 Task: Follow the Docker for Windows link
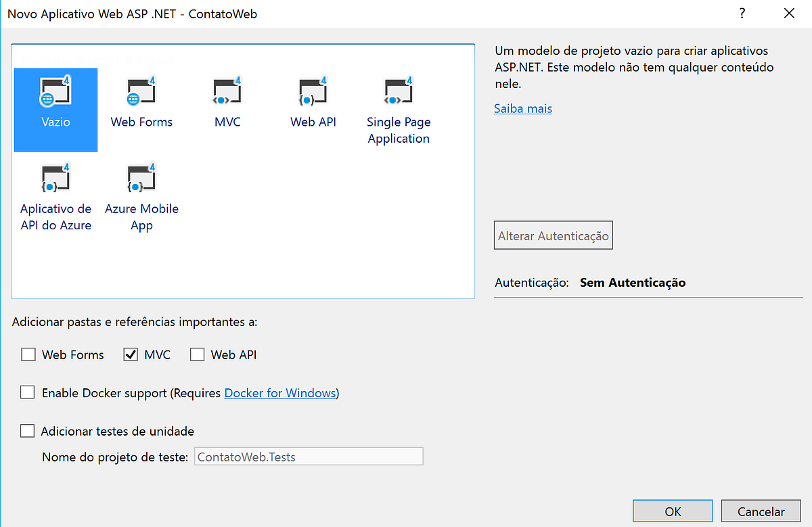279,392
